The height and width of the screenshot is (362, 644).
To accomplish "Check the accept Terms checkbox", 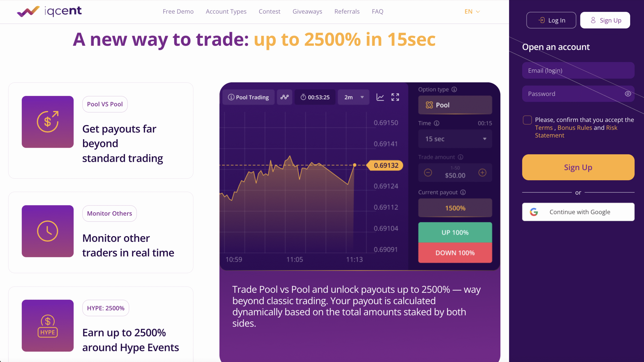I will [527, 120].
